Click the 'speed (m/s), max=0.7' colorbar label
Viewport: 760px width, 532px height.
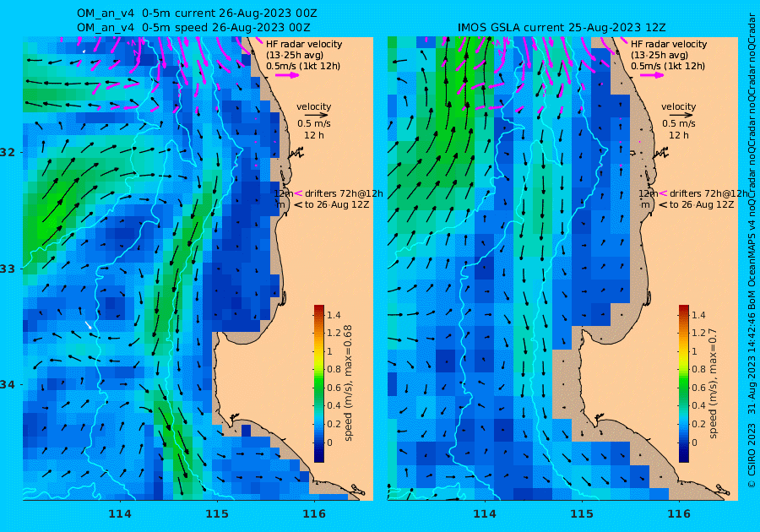pyautogui.click(x=713, y=383)
